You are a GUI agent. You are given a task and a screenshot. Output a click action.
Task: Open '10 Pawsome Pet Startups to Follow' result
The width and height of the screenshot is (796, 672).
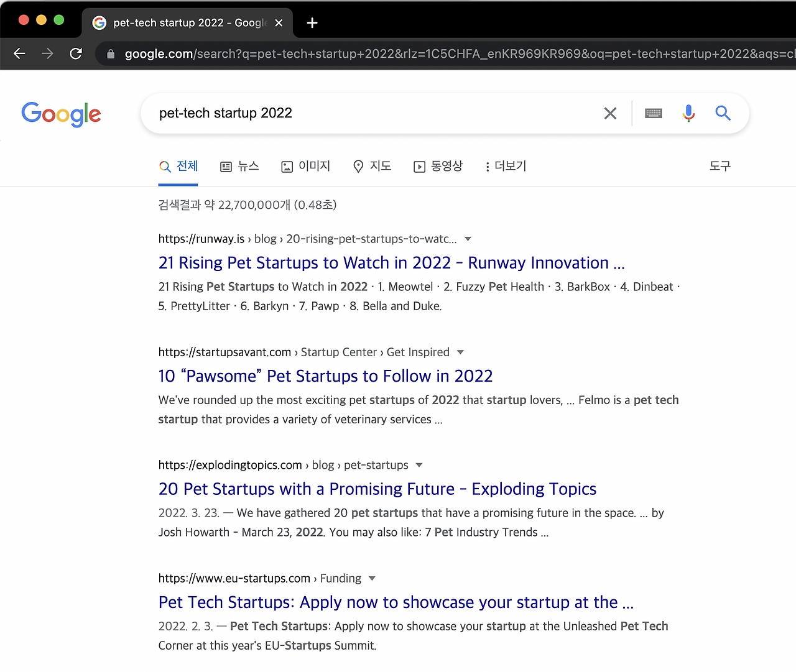click(x=325, y=376)
